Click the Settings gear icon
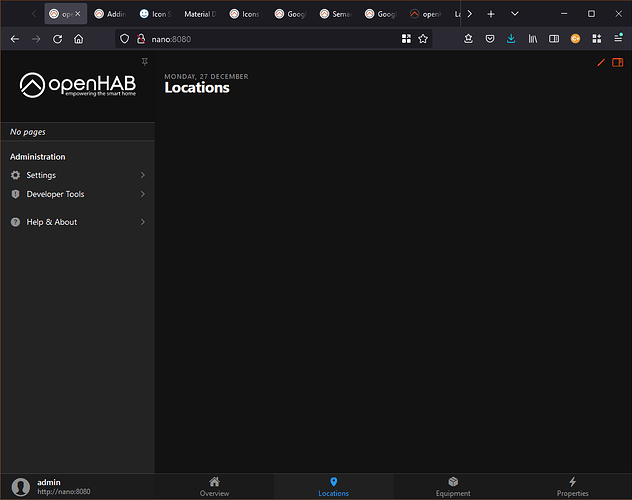 15,175
